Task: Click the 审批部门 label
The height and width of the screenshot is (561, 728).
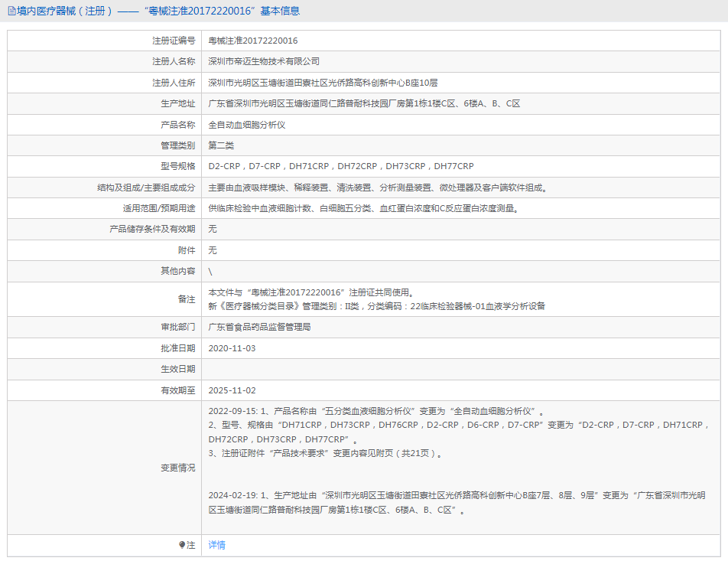Action: [x=178, y=328]
